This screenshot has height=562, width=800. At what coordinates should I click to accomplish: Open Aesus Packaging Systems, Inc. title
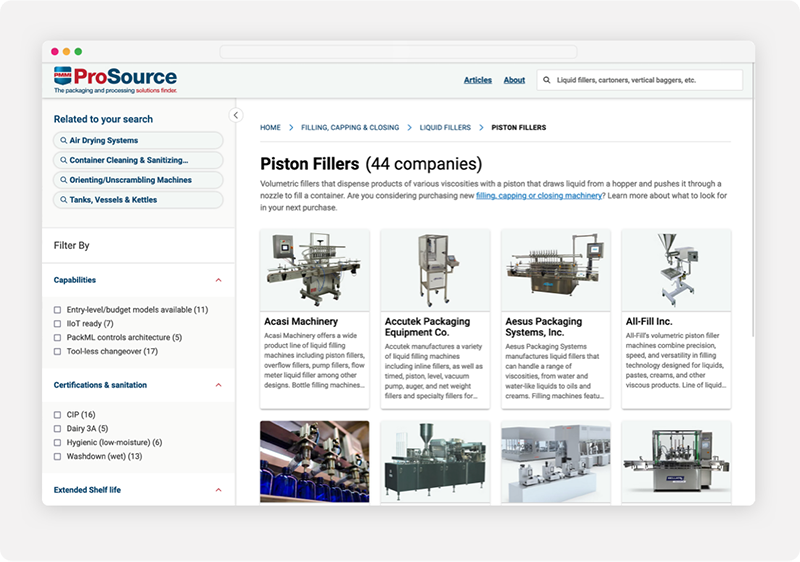(x=543, y=327)
